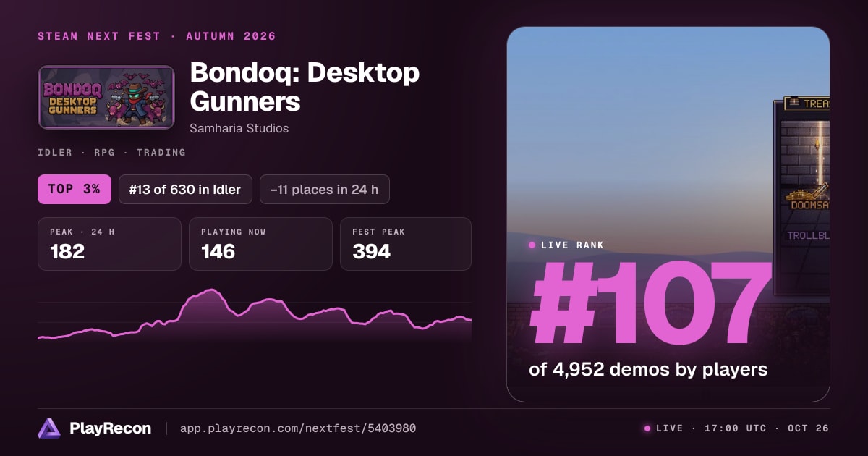Click the Bondoq: Desktop Gunners title
This screenshot has height=456, width=868.
click(x=305, y=87)
